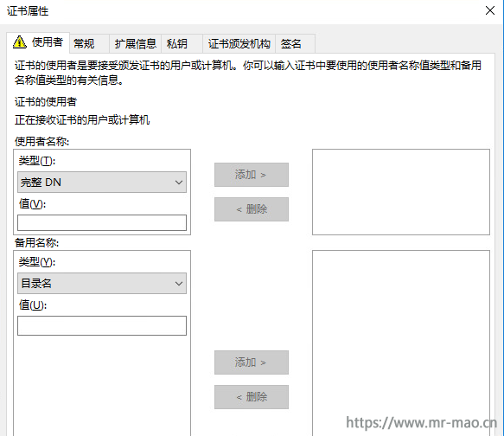
Task: Expand the 目录名 type dropdown
Action: pyautogui.click(x=102, y=283)
